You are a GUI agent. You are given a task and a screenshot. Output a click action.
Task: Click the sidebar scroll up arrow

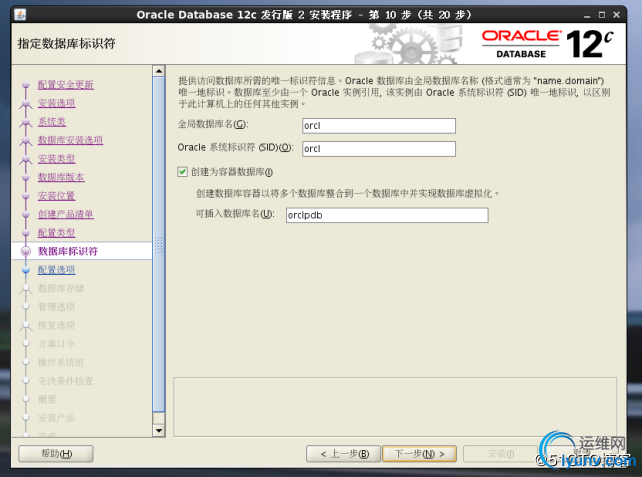(159, 71)
